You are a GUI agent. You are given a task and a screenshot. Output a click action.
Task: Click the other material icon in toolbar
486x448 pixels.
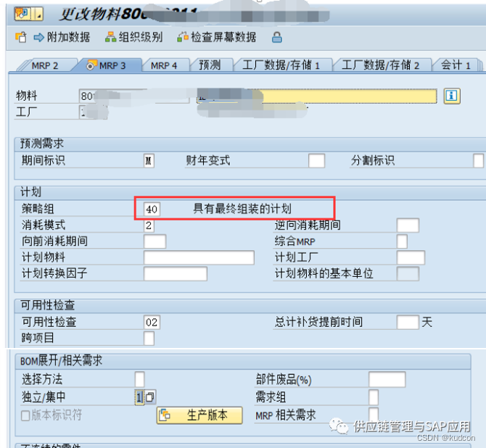click(21, 38)
